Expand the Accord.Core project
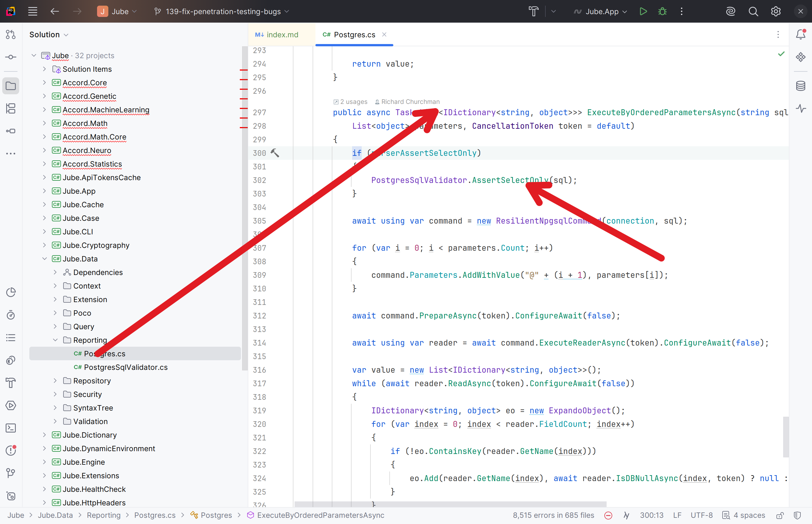Image resolution: width=812 pixels, height=524 pixels. (x=45, y=82)
